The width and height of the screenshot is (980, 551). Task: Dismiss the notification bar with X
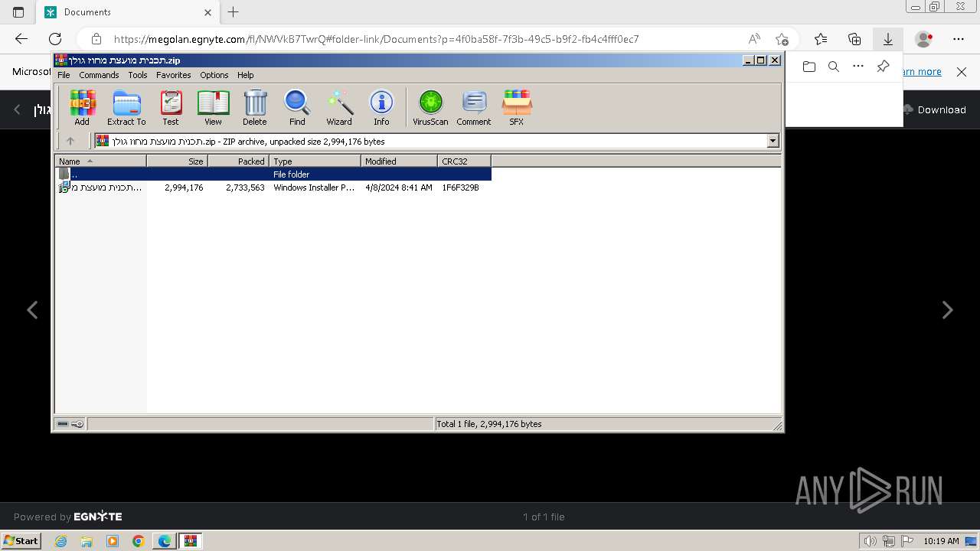(962, 71)
